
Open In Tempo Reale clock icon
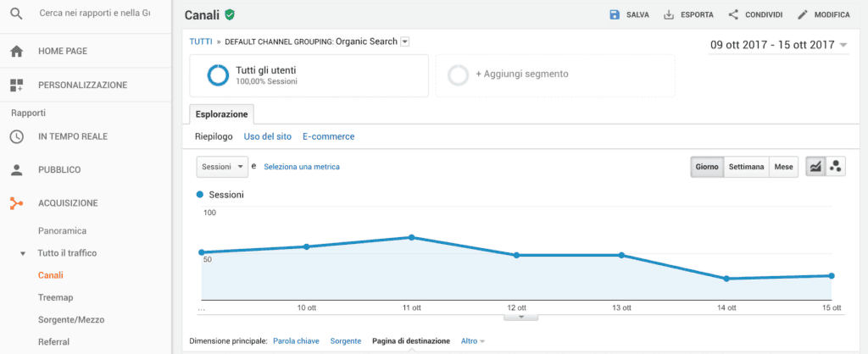[17, 136]
